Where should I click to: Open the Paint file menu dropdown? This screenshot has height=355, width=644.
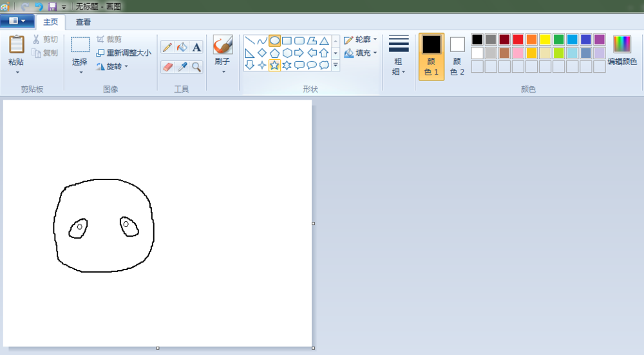[17, 21]
